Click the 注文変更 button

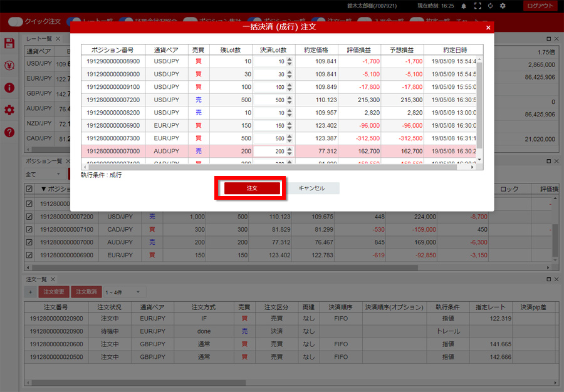[54, 292]
